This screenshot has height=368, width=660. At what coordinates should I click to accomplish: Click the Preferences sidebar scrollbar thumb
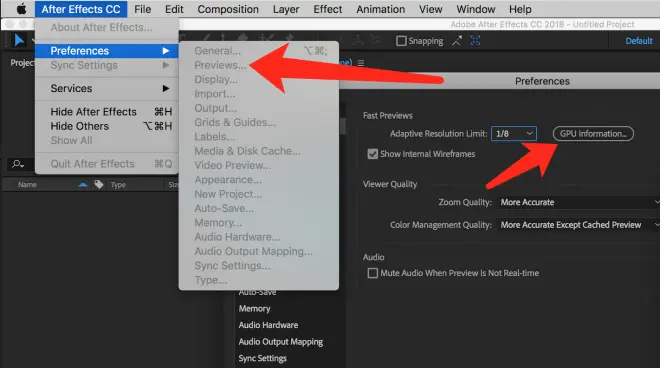click(343, 125)
